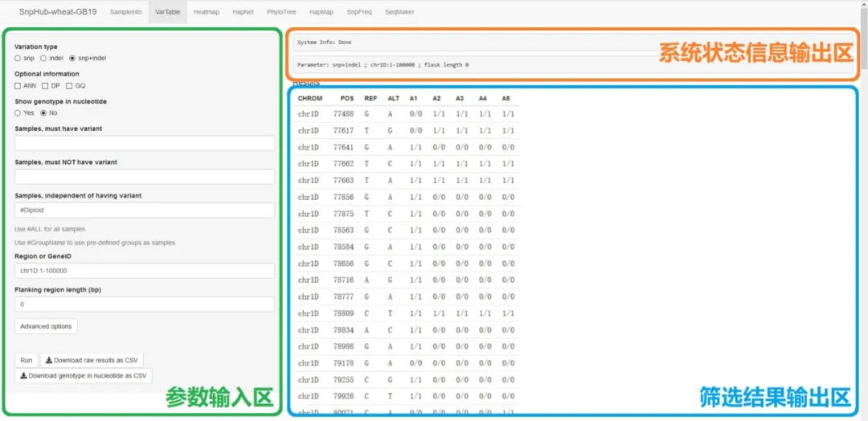The height and width of the screenshot is (421, 868).
Task: Focus the 'Samples, must NOT have variant' field
Action: coord(145,177)
